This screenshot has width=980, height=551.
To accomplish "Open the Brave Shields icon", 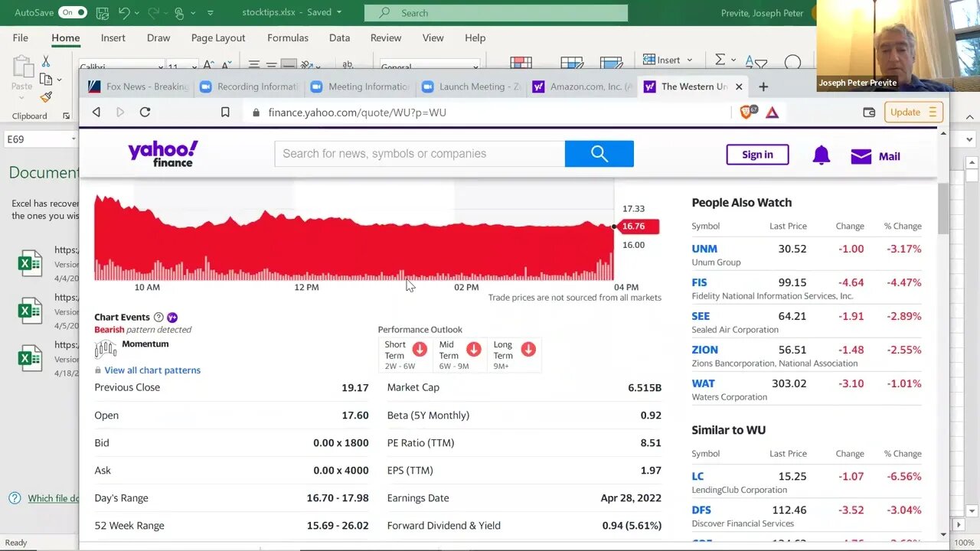I will coord(747,112).
